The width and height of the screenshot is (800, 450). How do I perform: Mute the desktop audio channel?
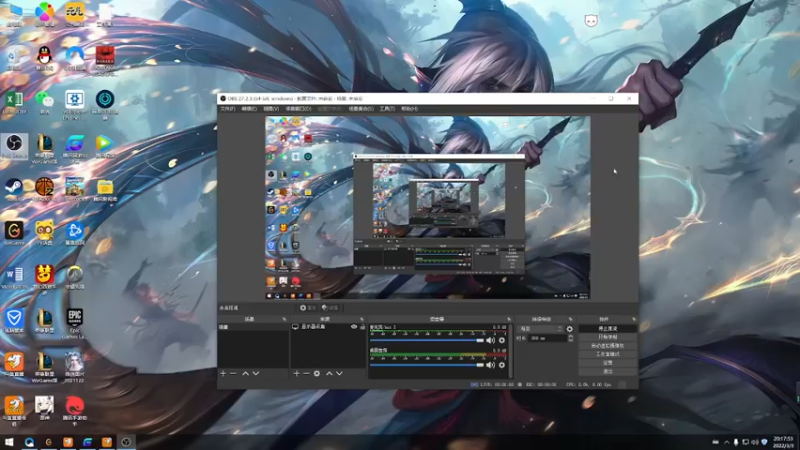[x=490, y=365]
